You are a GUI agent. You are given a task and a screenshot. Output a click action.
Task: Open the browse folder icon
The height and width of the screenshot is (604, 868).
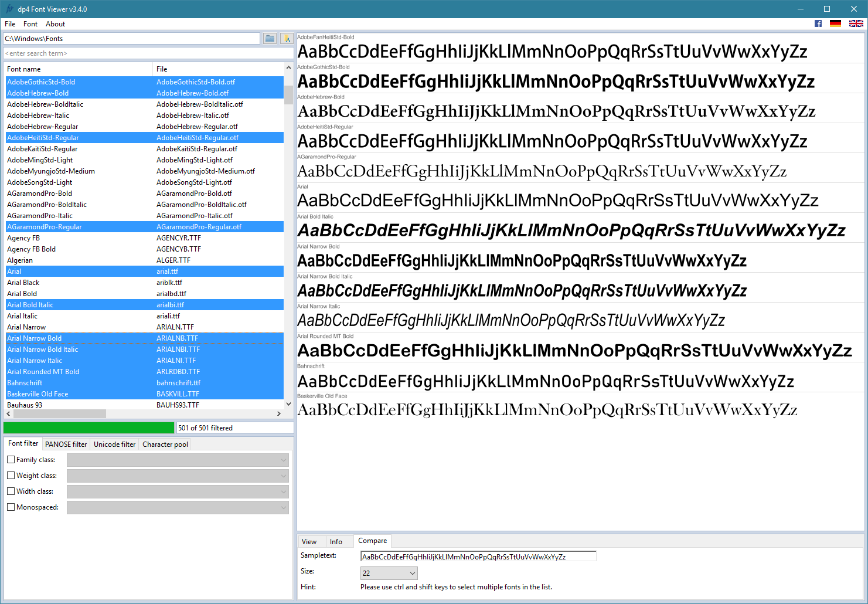(270, 38)
